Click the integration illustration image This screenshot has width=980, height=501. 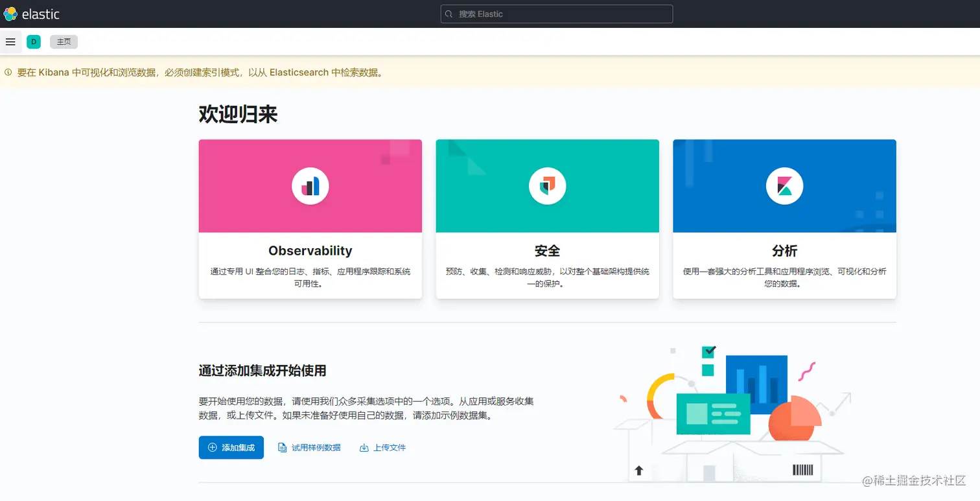[x=732, y=415]
